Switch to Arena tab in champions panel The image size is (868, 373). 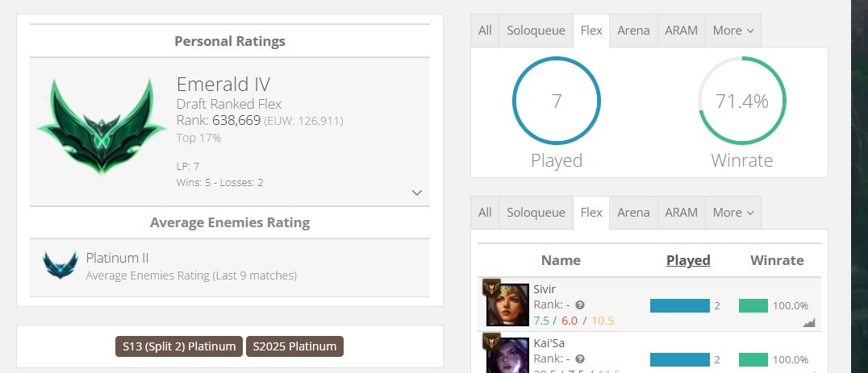633,213
